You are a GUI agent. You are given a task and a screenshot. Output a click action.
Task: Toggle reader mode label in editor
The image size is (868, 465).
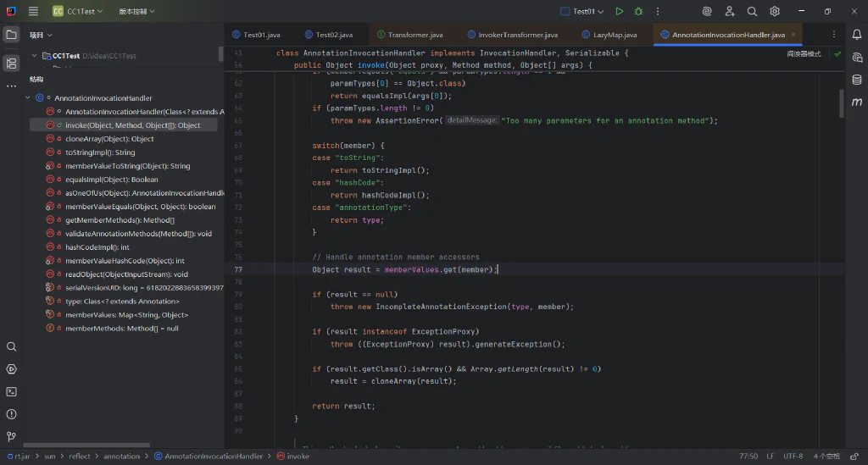click(804, 54)
